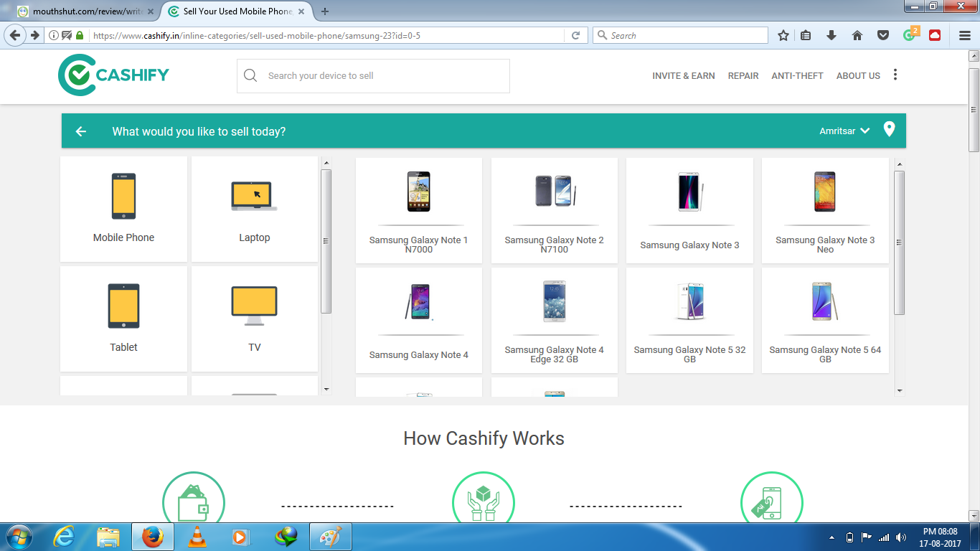The width and height of the screenshot is (980, 551).
Task: Click the site information icon in address bar
Action: point(54,35)
